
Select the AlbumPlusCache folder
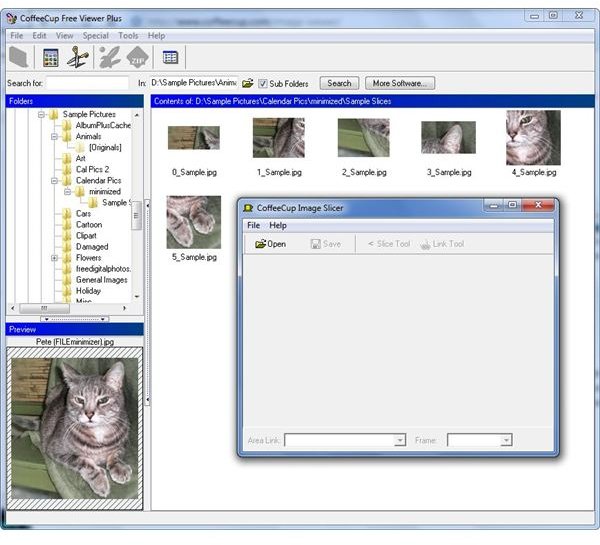coord(103,125)
